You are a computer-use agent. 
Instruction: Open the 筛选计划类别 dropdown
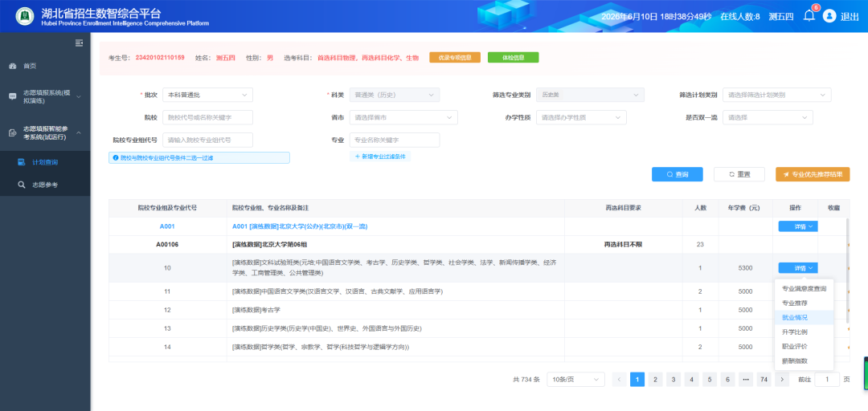click(x=776, y=95)
